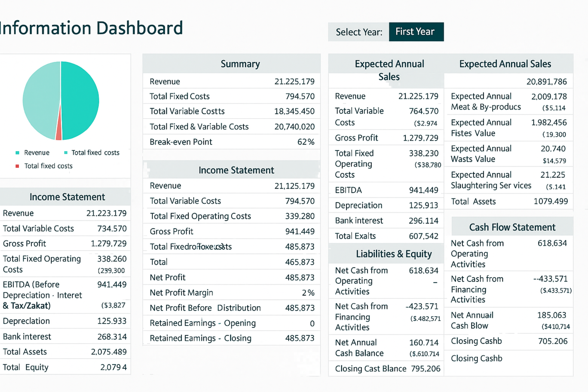
Task: Select Expected Annual Fistes Value row
Action: 508,128
